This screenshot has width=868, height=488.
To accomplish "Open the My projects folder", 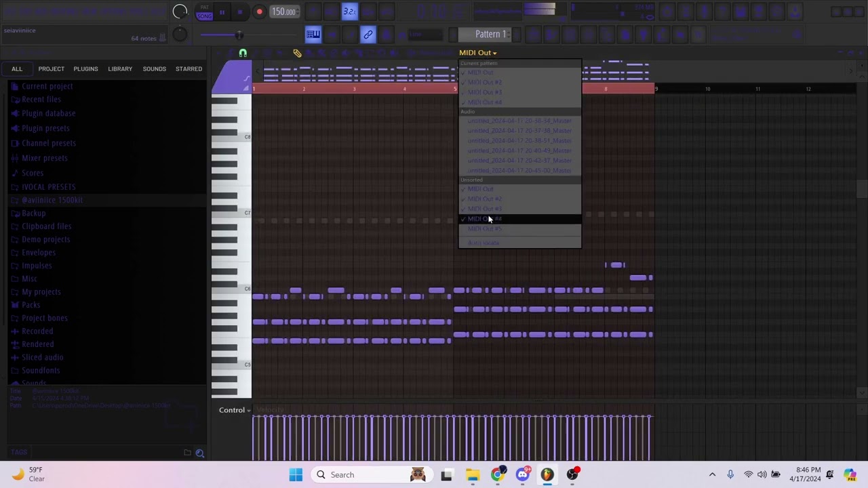I will coord(41,291).
